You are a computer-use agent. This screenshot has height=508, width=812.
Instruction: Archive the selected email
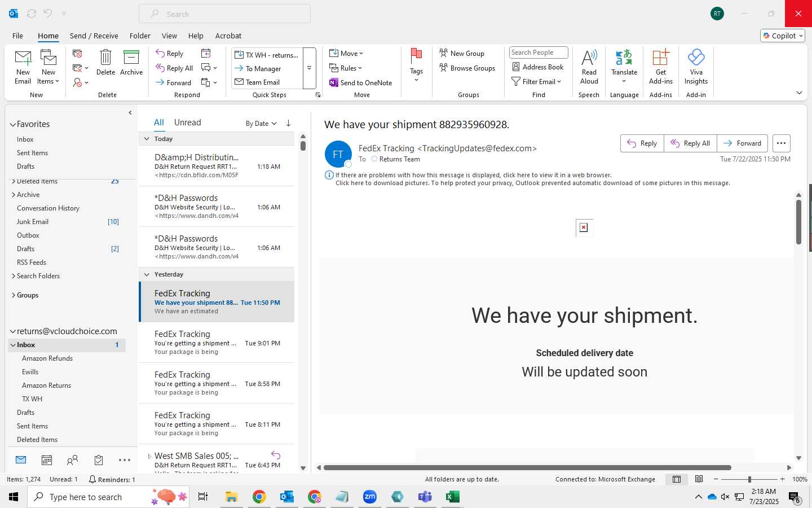131,63
